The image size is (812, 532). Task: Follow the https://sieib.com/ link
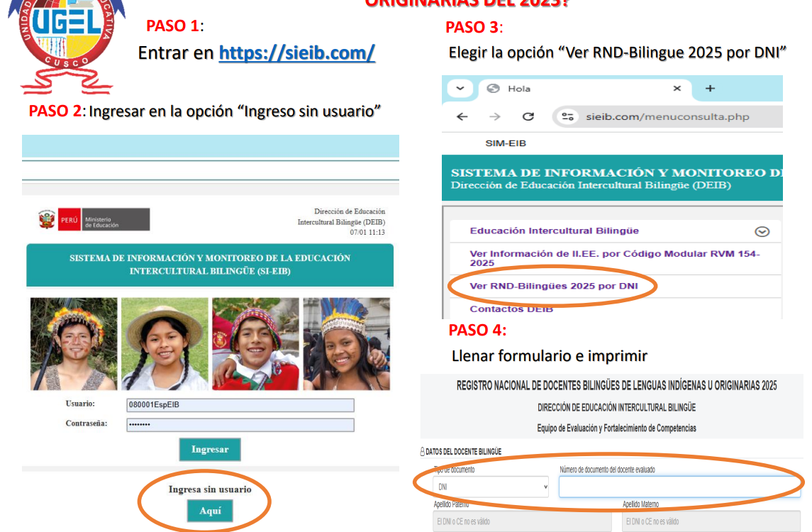[x=296, y=53]
